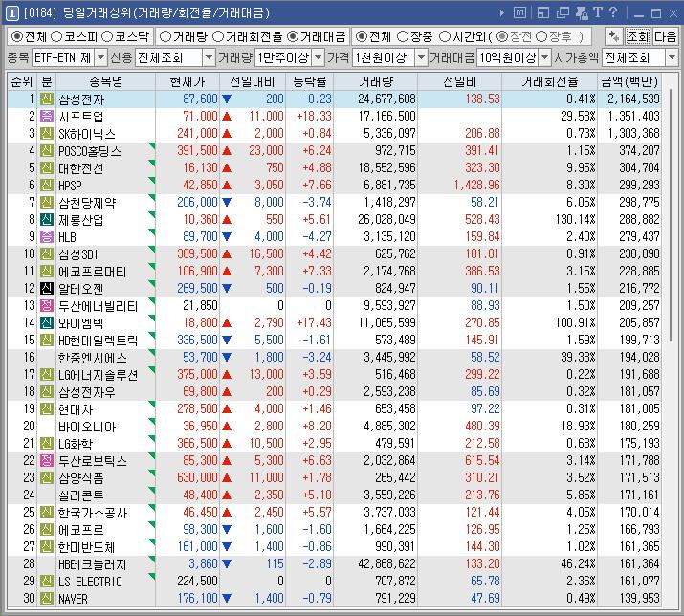This screenshot has width=684, height=616.
Task: Click the 신 badge in 와이엠텍 row
Action: pyautogui.click(x=47, y=322)
